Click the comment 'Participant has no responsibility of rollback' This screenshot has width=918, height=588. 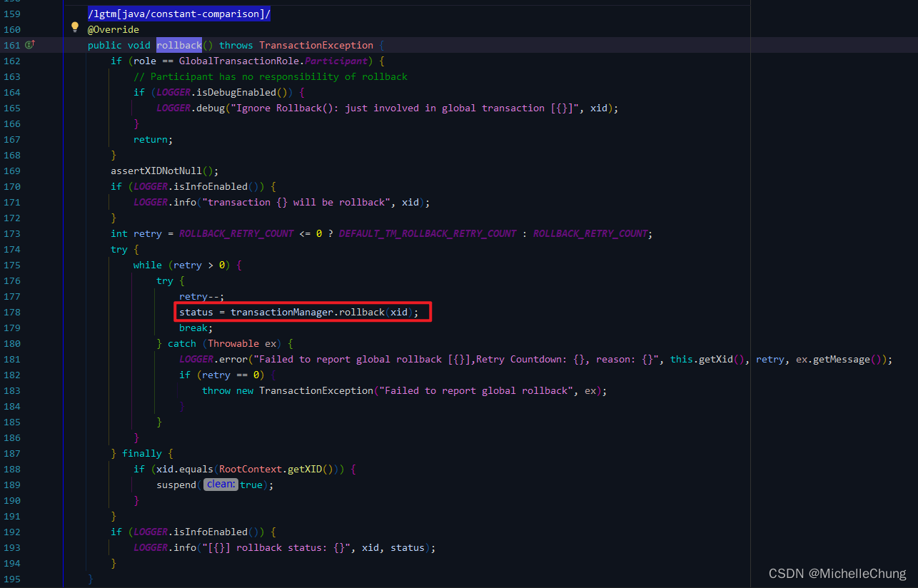(x=271, y=76)
